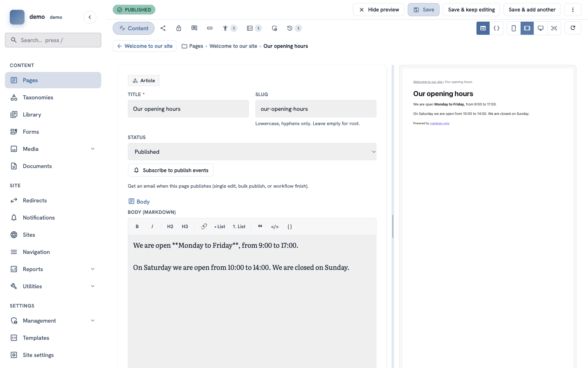Click Save & keep editing
This screenshot has width=588, height=368.
coord(471,10)
